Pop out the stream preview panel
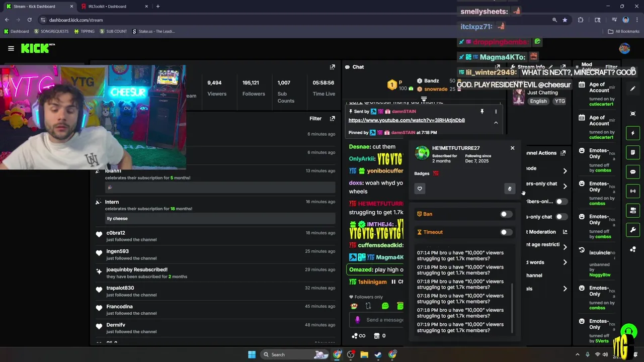This screenshot has height=362, width=644. [332, 67]
